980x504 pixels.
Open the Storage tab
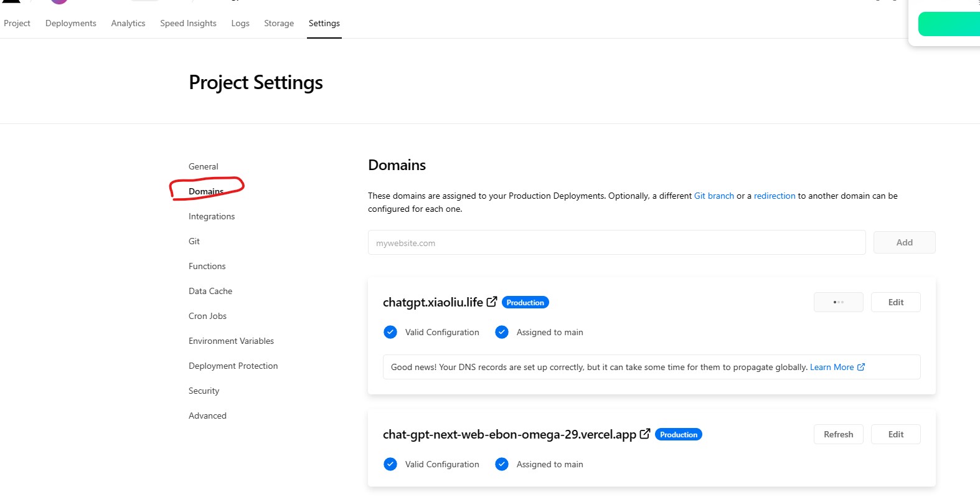tap(279, 23)
